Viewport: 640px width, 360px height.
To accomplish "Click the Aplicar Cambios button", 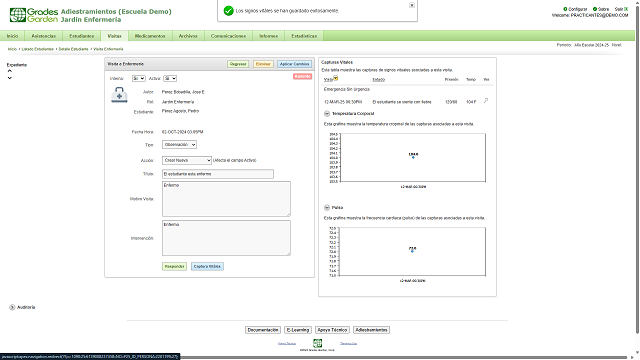I will click(294, 64).
